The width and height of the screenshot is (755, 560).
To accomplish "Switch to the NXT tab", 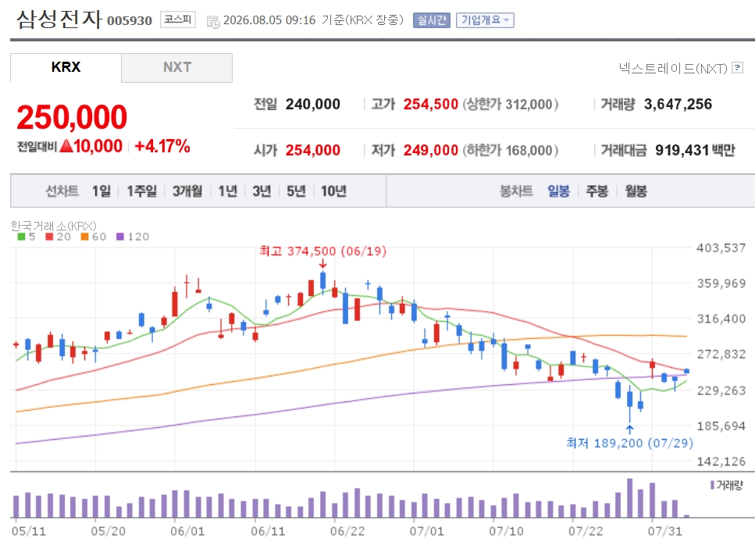I will (176, 67).
